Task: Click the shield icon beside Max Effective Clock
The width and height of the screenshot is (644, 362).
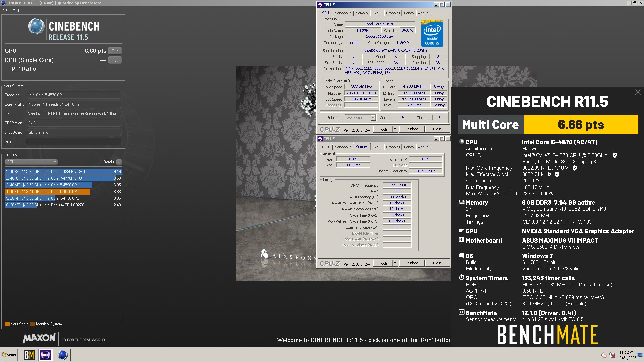Action: click(557, 174)
